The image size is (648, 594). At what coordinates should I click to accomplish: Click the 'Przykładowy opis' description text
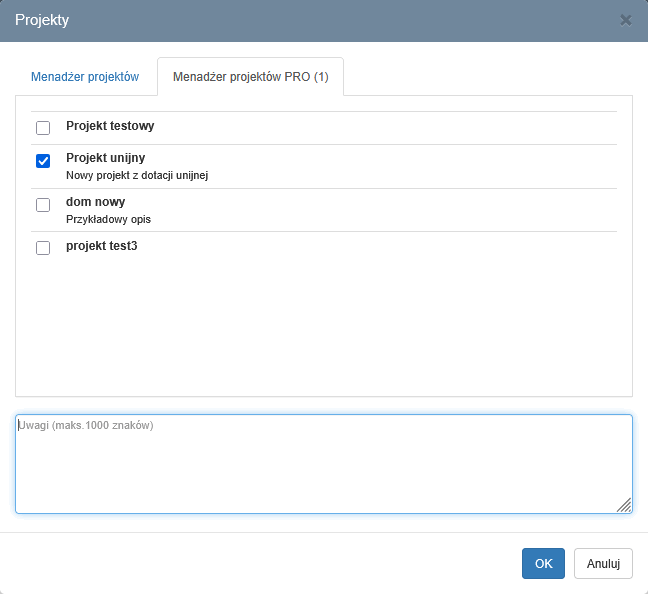[x=108, y=219]
